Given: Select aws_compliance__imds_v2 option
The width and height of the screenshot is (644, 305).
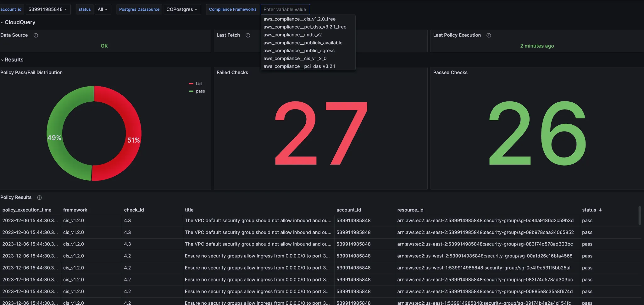Looking at the screenshot, I should click(x=292, y=35).
